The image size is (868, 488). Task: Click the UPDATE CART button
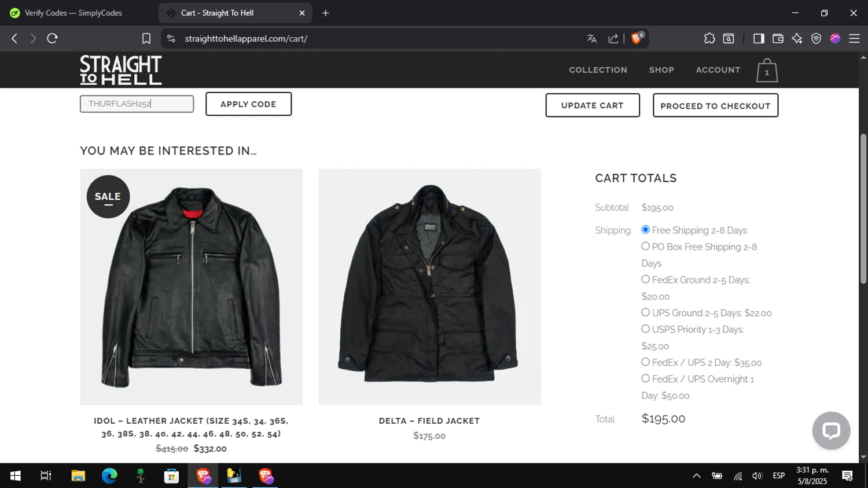(x=593, y=105)
